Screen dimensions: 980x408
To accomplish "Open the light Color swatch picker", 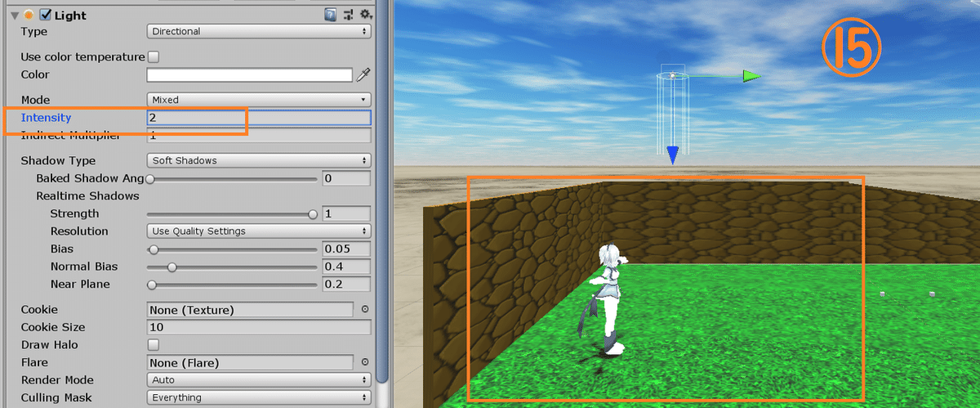I will [x=250, y=75].
